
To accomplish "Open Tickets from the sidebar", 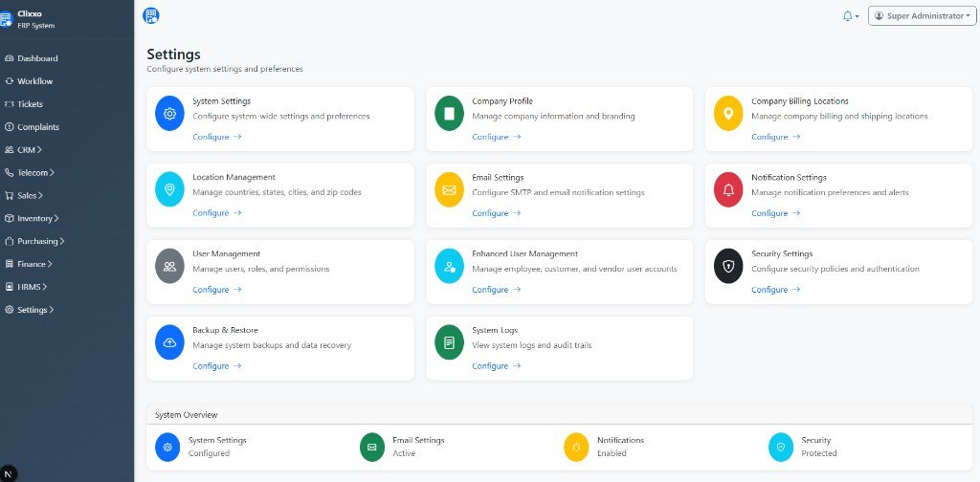I will coord(24,104).
